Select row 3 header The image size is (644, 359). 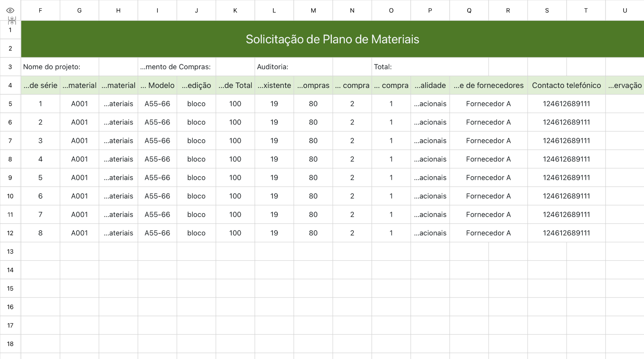click(10, 67)
